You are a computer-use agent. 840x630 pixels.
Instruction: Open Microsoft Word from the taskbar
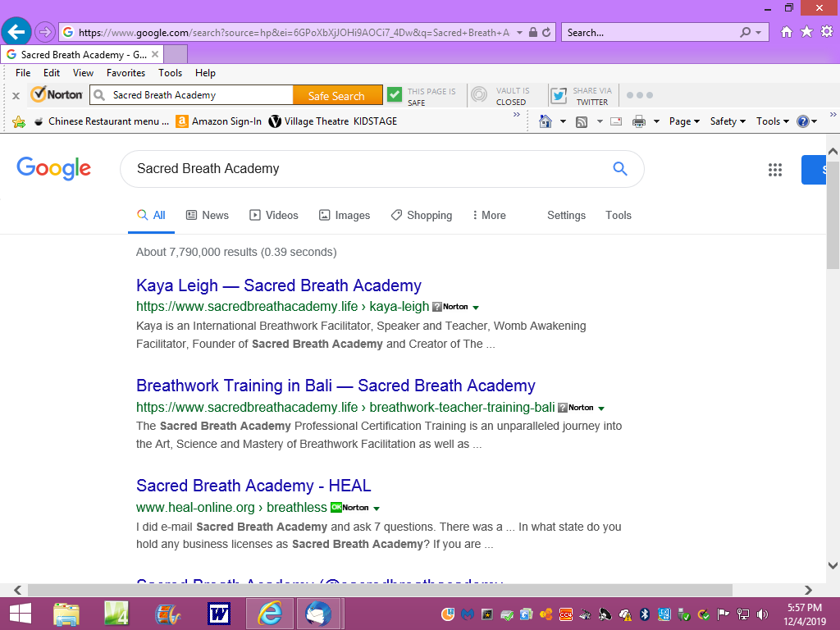(219, 614)
